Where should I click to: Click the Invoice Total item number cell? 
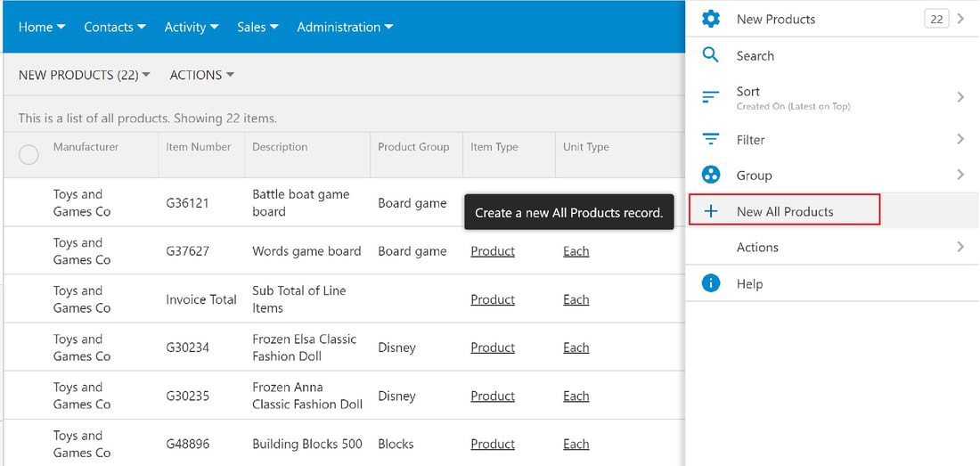click(201, 299)
